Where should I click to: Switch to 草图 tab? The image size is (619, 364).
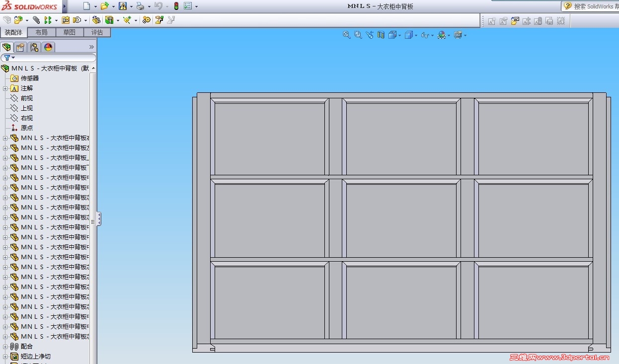point(70,32)
